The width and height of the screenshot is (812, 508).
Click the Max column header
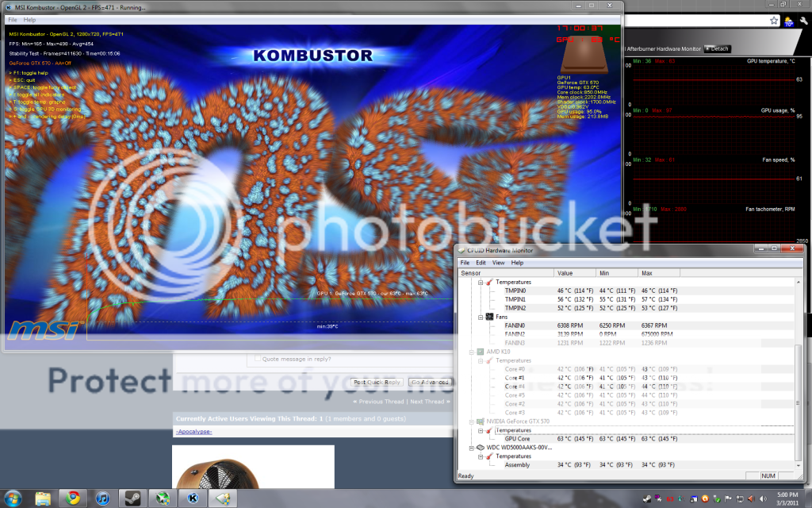pyautogui.click(x=659, y=273)
